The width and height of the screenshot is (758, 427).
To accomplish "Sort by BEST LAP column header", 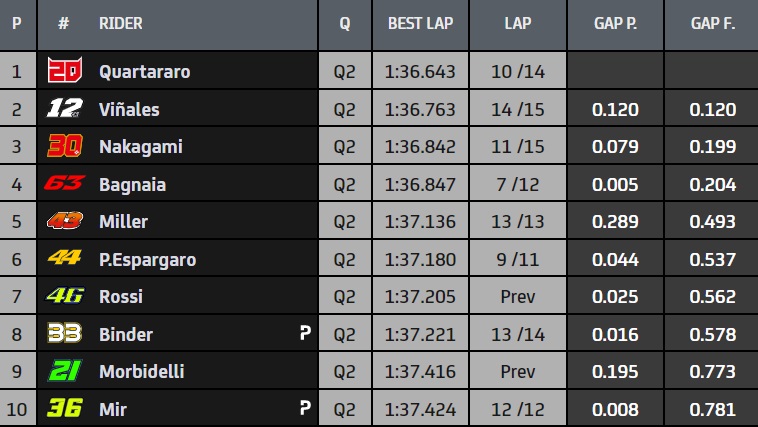I will (420, 24).
